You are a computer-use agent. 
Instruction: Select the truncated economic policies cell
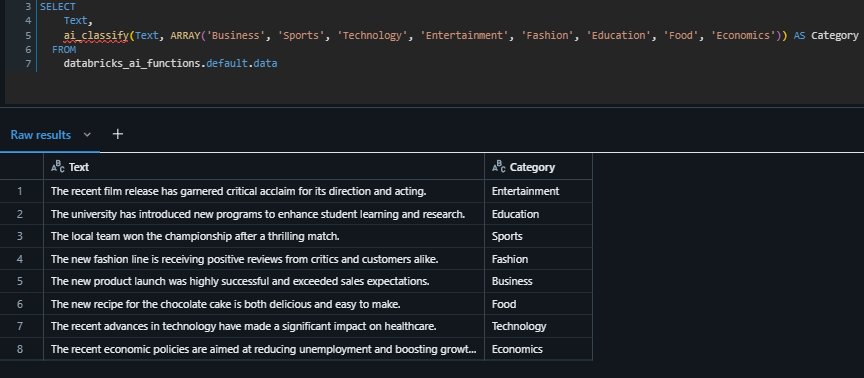point(264,349)
